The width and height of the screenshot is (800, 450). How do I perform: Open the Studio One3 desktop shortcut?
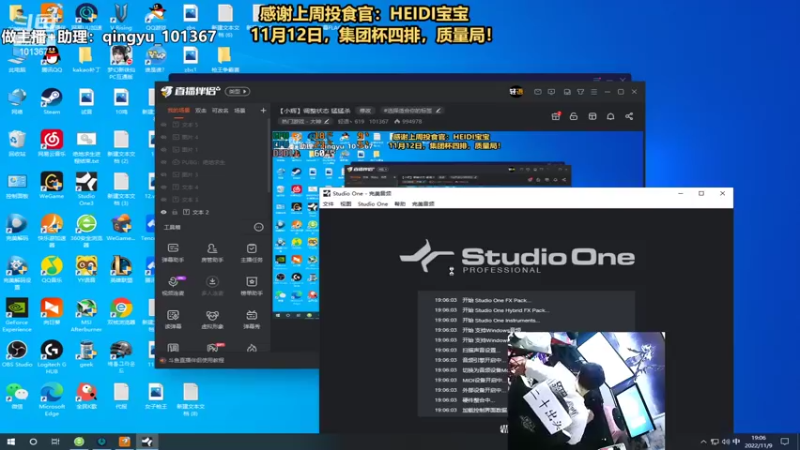coord(86,189)
